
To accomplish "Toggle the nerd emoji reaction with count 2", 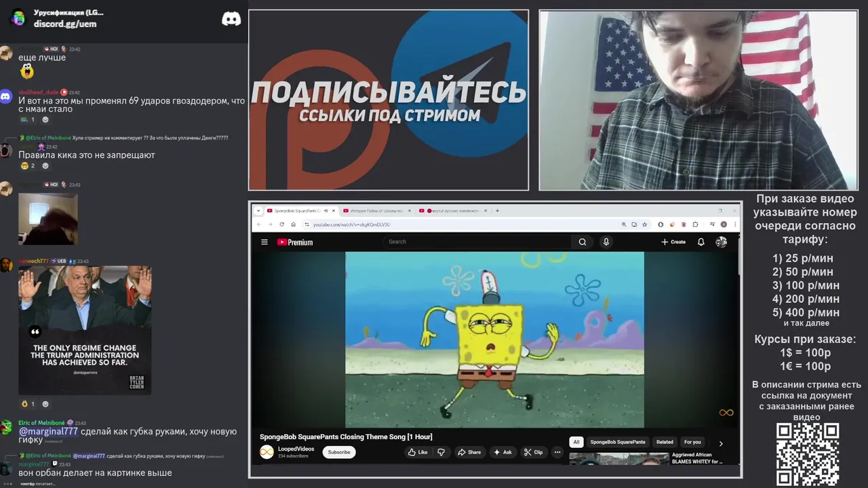I will (28, 166).
